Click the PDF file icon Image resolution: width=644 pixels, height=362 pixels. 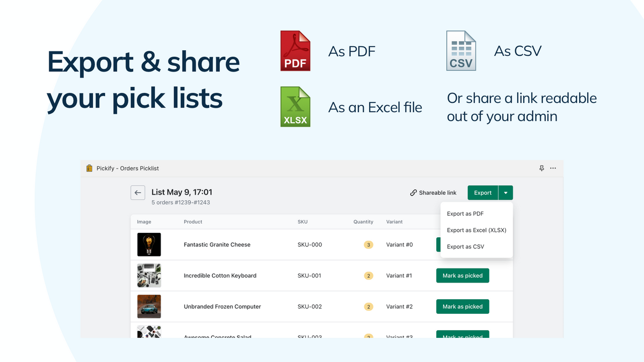(x=295, y=51)
